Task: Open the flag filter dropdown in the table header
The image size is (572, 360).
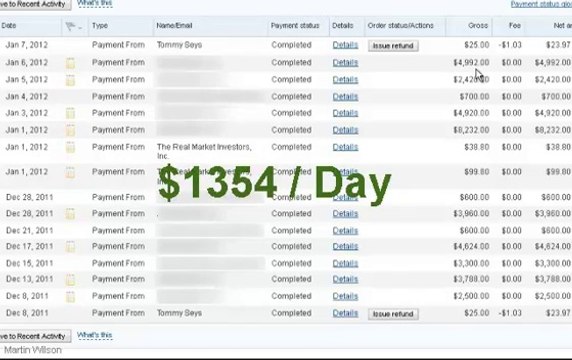Action: (x=73, y=26)
